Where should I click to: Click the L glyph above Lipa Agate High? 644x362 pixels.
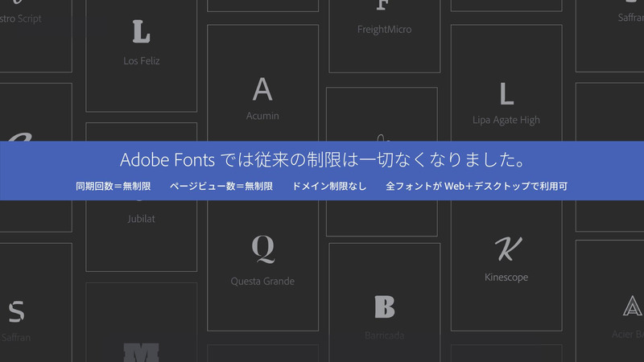tap(506, 93)
